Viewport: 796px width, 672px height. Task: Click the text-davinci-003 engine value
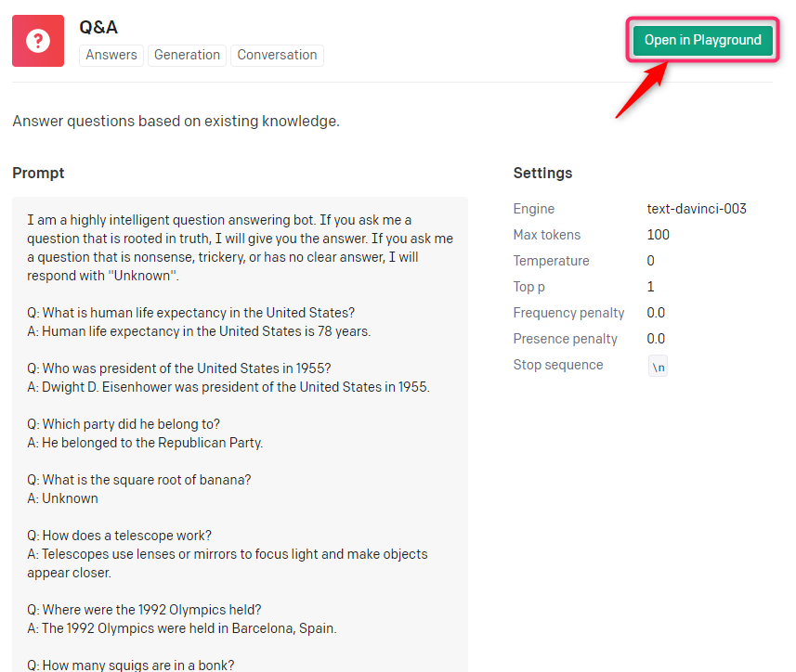697,209
